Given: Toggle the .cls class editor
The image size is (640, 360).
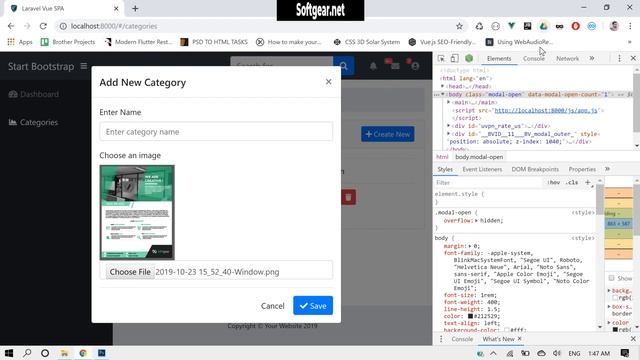Looking at the screenshot, I should point(572,182).
